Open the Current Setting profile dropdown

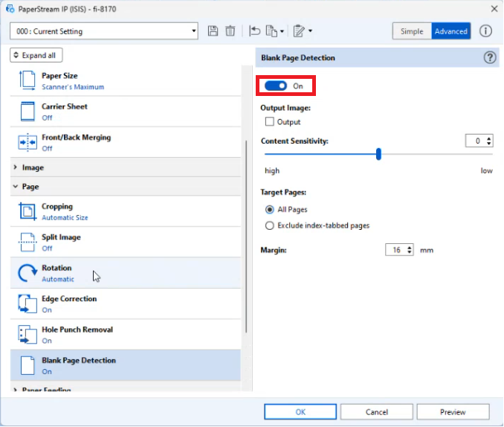coord(104,31)
